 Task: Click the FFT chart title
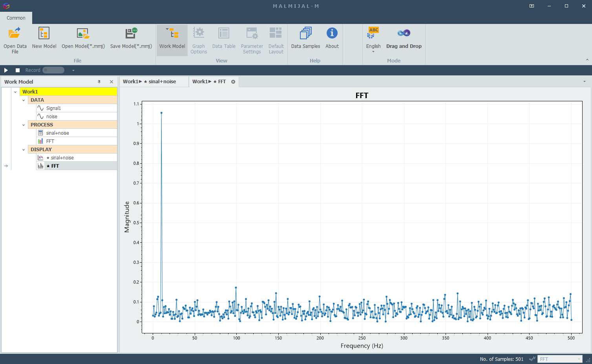pos(362,95)
